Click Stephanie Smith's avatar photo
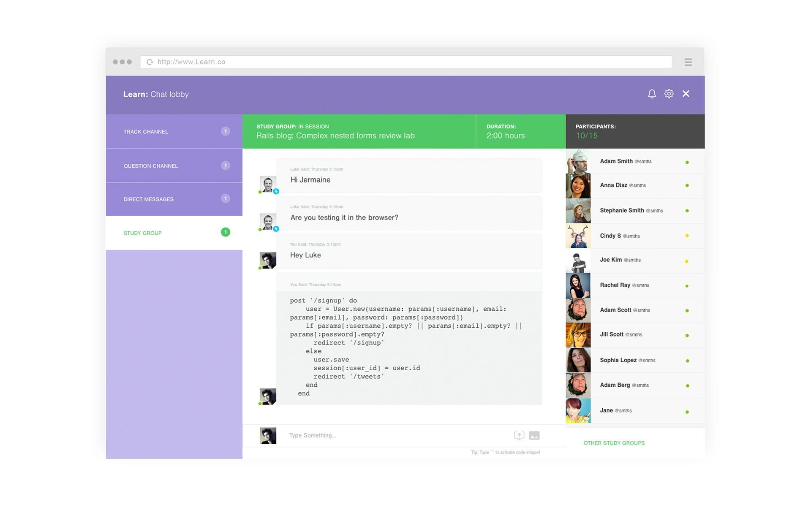This screenshot has width=811, height=532. pyautogui.click(x=578, y=211)
